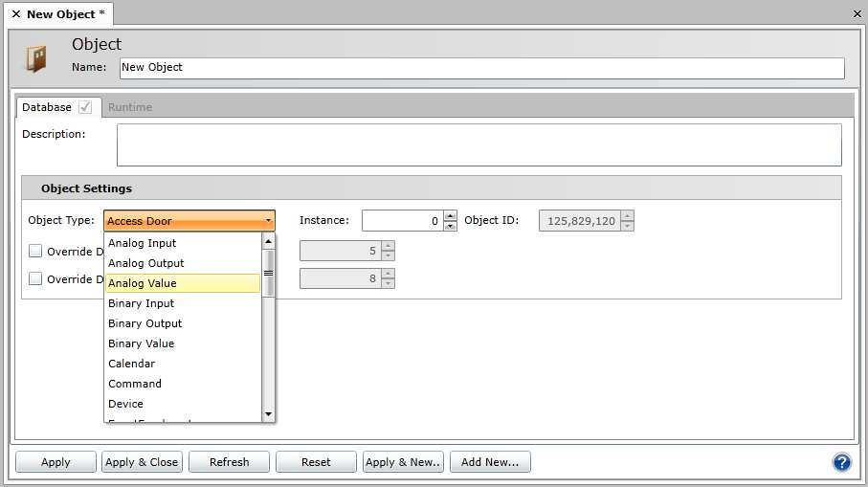
Task: Click dropdown list scroll-up arrow
Action: tap(269, 241)
